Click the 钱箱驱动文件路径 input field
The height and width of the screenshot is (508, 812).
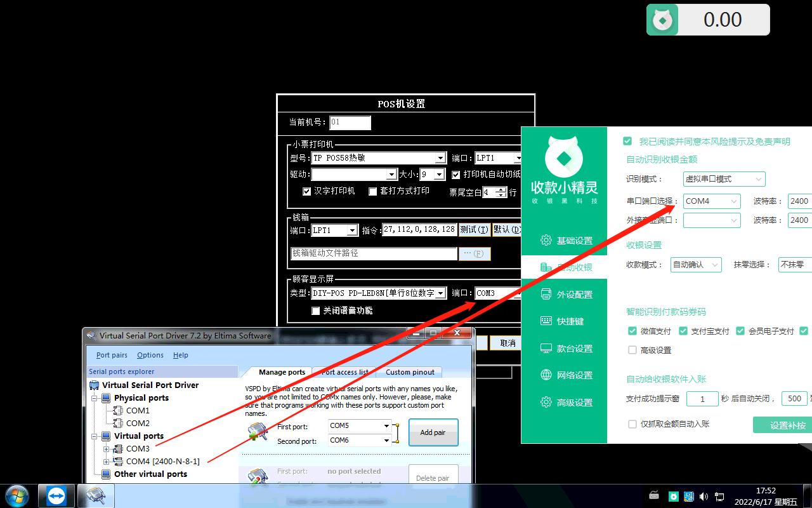[374, 253]
